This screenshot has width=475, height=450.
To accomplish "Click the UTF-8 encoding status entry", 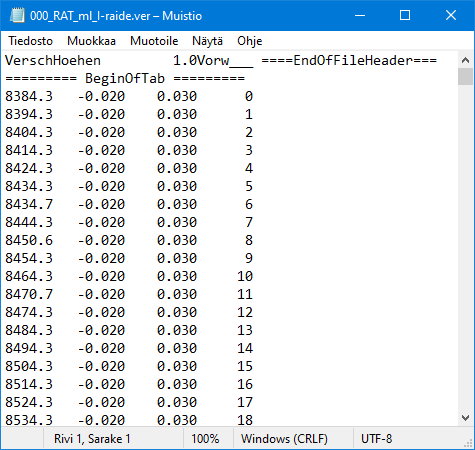I will (x=377, y=439).
